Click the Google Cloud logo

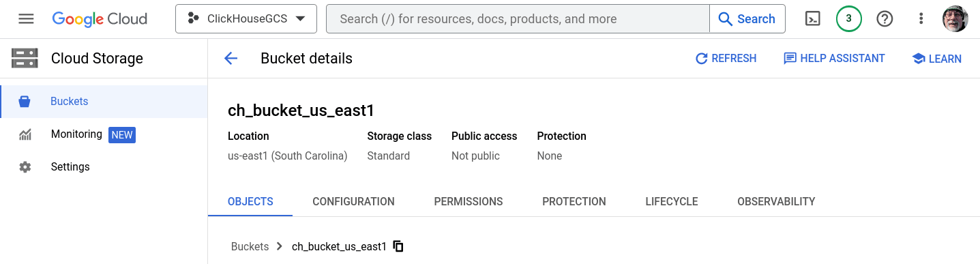click(x=100, y=19)
